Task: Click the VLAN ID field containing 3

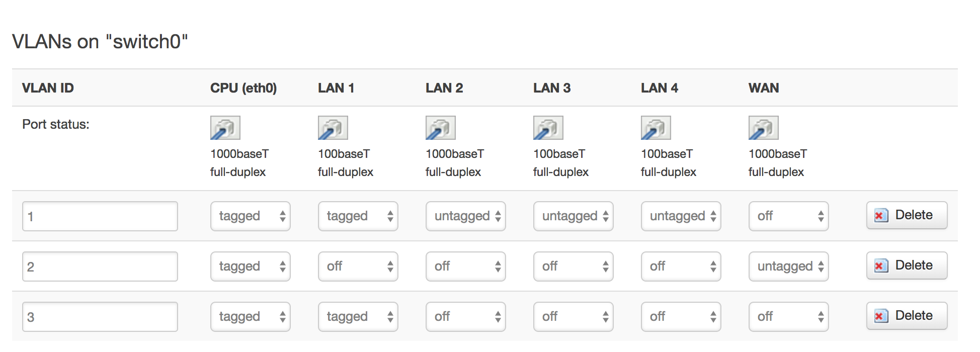Action: click(100, 317)
